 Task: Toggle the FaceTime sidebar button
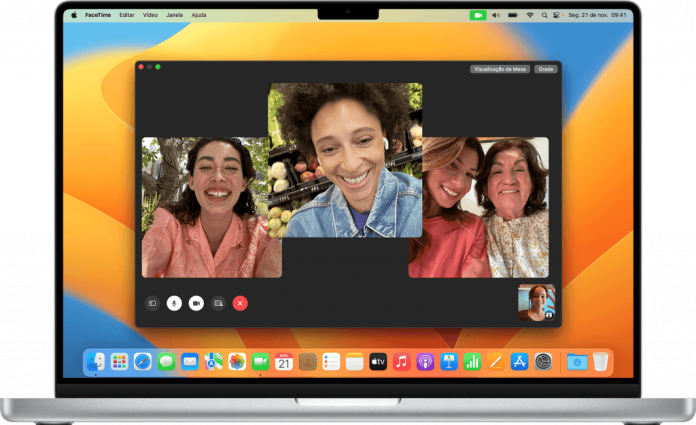(152, 303)
